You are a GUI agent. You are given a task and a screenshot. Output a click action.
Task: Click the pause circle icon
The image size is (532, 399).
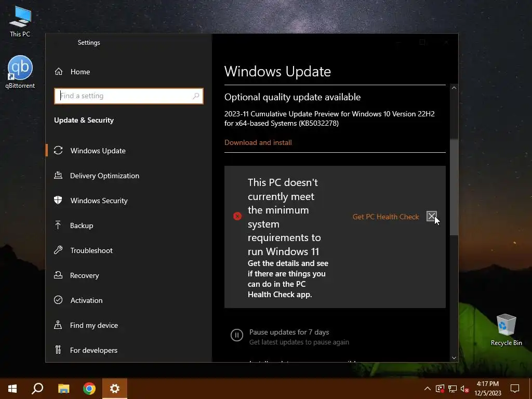coord(237,335)
